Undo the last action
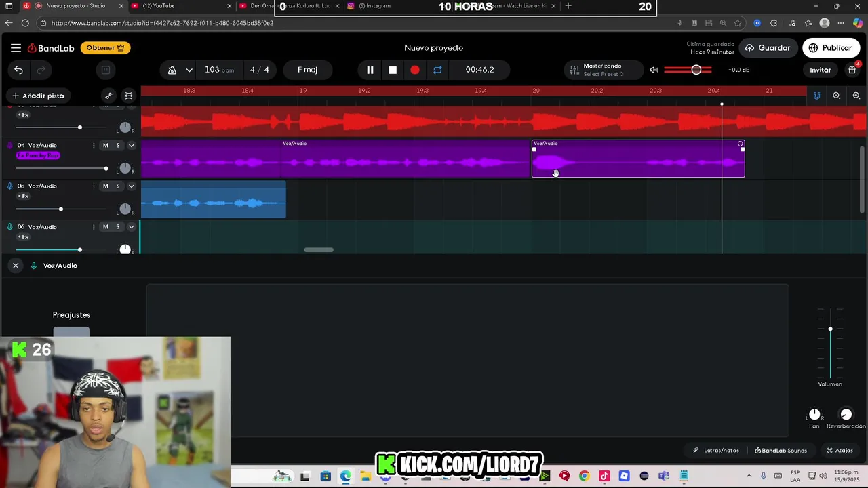The image size is (868, 488). tap(18, 70)
